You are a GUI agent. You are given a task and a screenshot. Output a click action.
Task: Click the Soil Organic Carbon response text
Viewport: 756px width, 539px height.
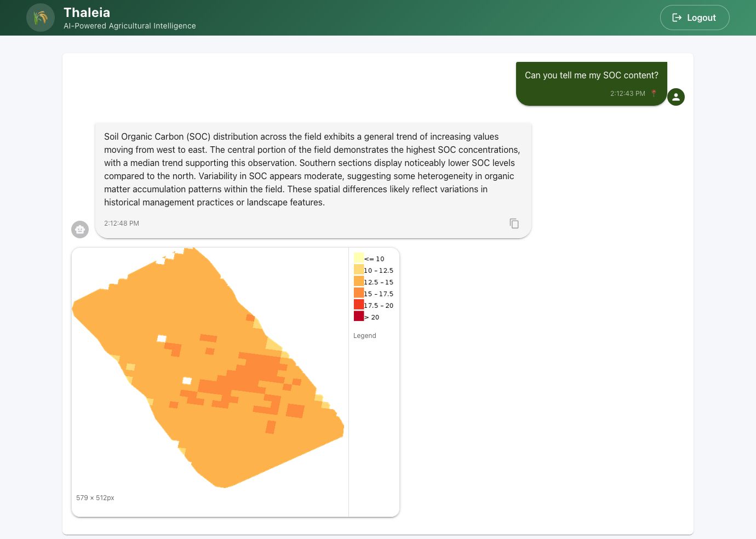point(312,169)
